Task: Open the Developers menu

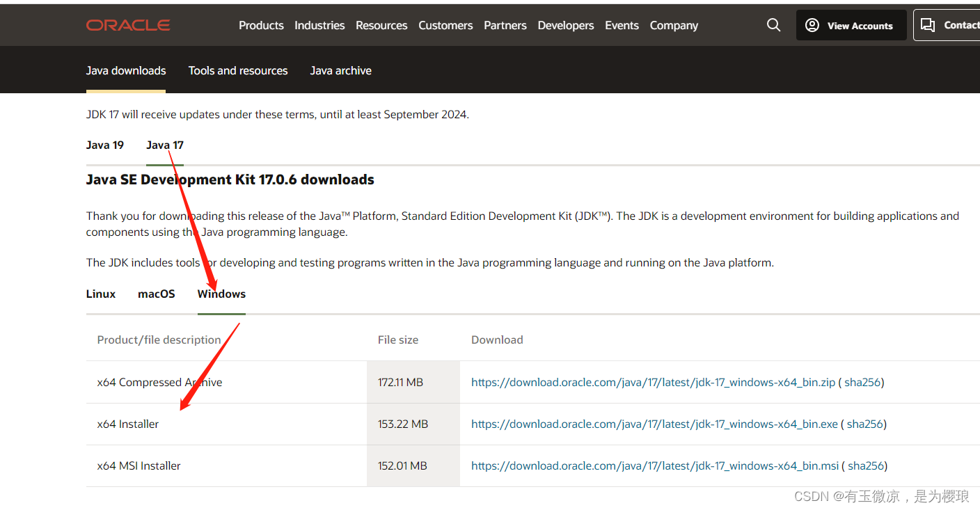Action: (566, 25)
